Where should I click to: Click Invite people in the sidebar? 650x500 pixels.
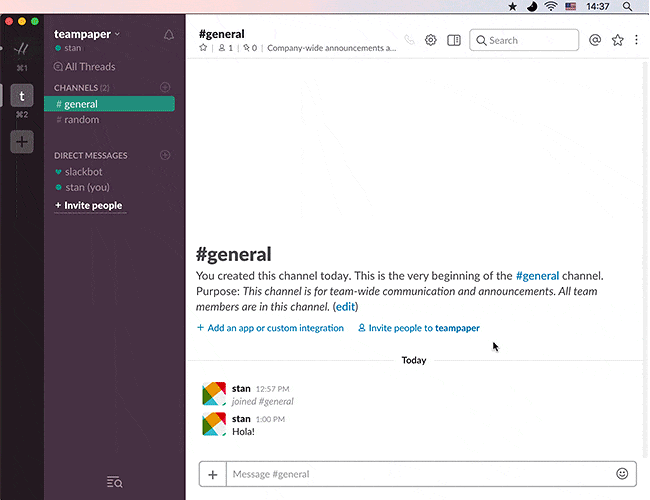pos(89,205)
